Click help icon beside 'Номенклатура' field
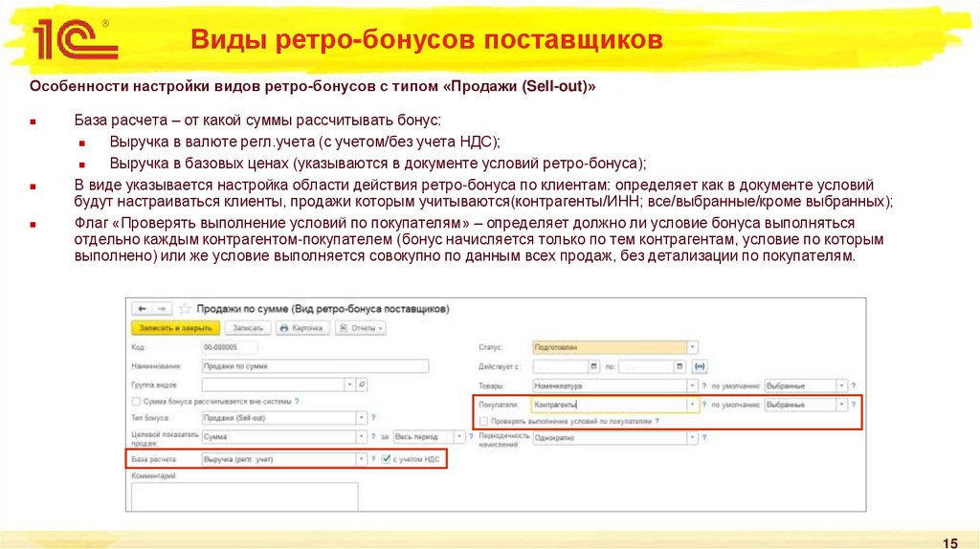The width and height of the screenshot is (980, 549). (x=703, y=386)
